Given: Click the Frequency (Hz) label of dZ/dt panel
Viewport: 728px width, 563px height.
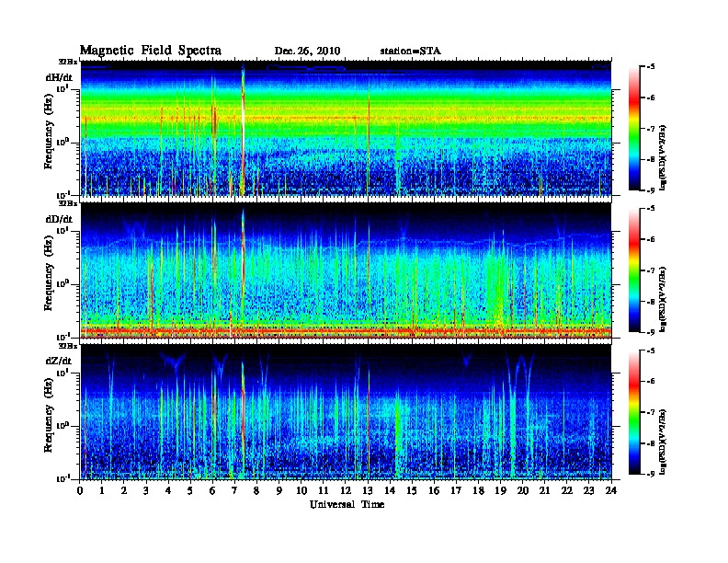Looking at the screenshot, I should 49,415.
